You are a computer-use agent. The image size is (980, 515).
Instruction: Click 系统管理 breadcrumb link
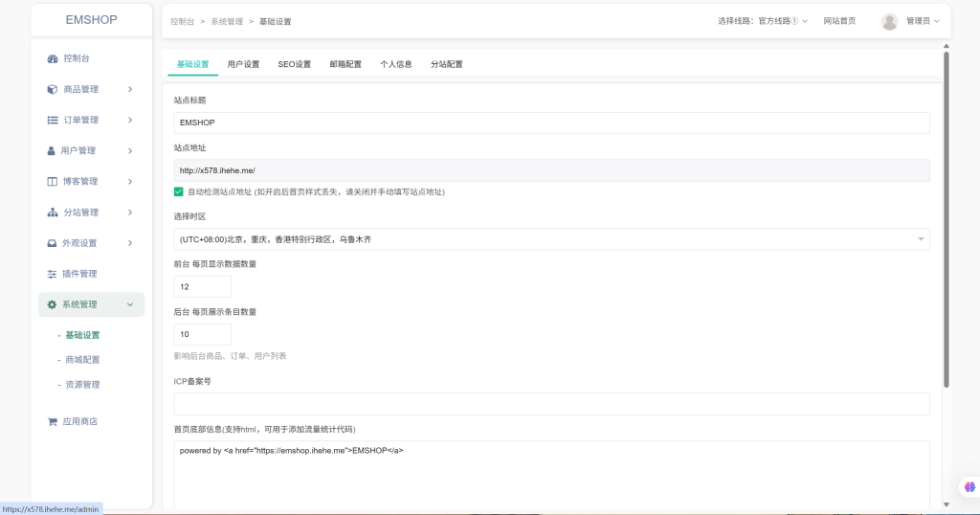[x=227, y=21]
